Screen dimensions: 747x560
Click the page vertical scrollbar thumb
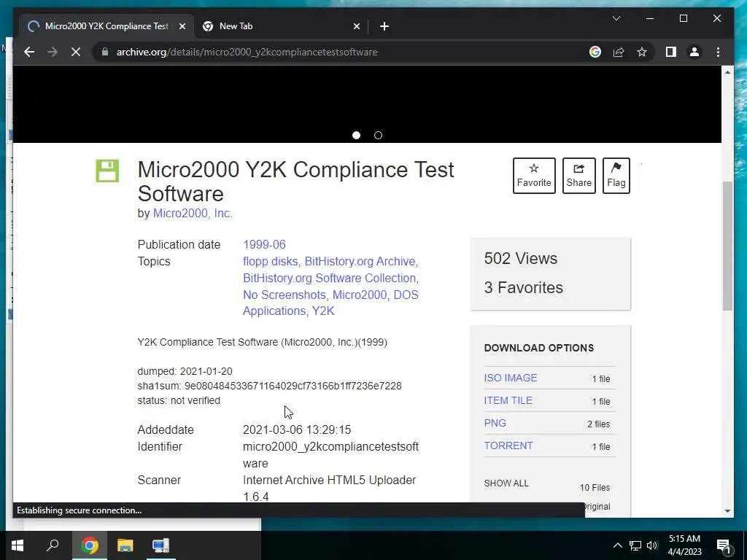pos(727,246)
